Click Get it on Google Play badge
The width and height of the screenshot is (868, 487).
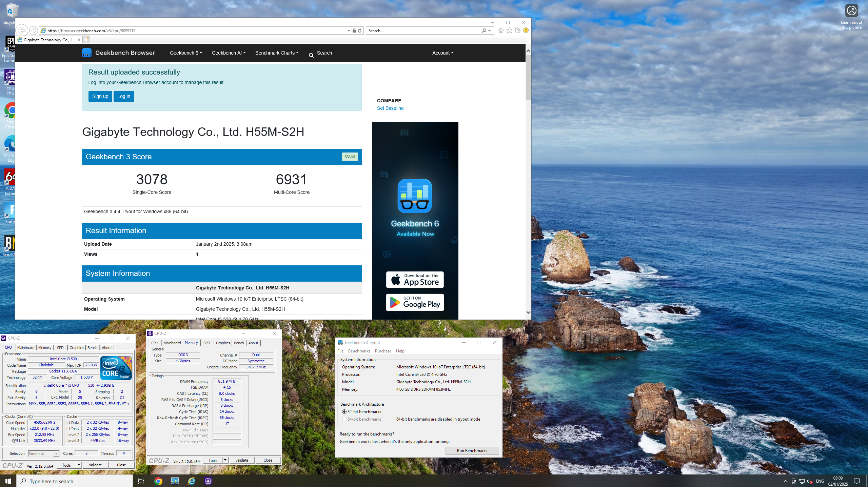tap(415, 303)
